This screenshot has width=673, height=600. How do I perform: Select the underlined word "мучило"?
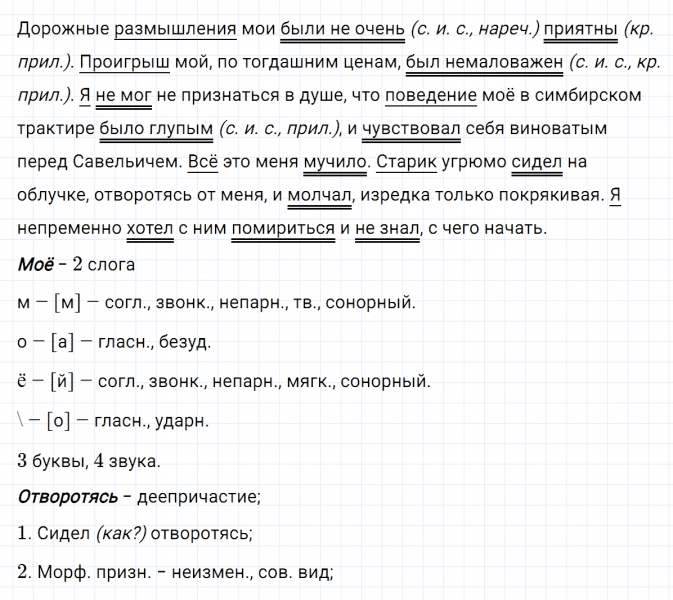(329, 161)
